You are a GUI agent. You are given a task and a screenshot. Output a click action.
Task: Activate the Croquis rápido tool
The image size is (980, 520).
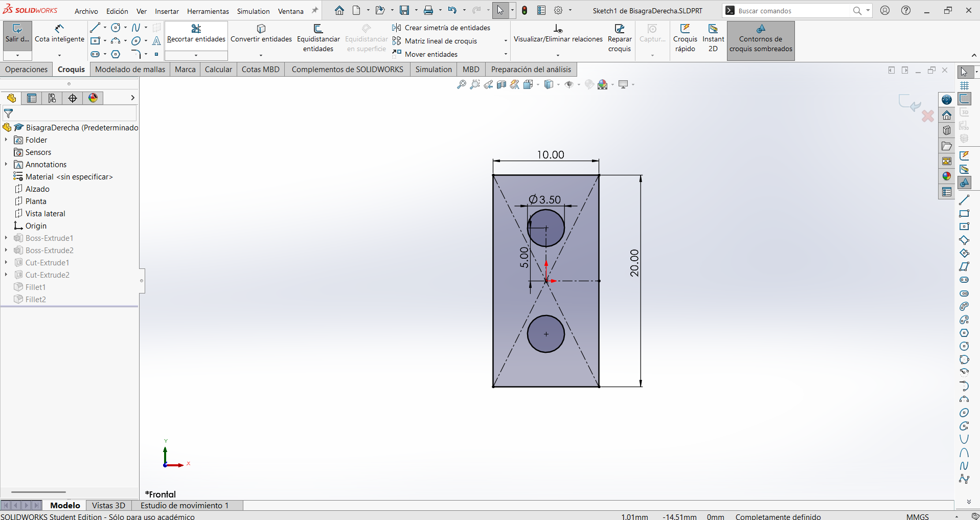(x=685, y=38)
